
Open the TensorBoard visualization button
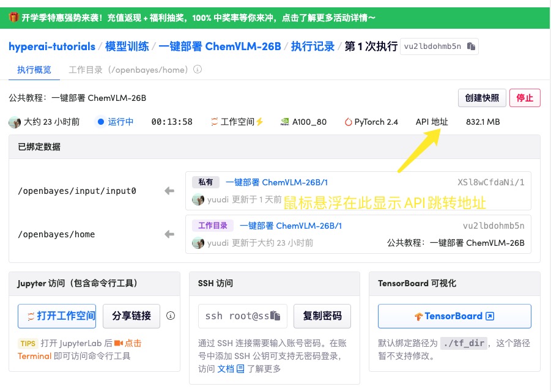[454, 316]
